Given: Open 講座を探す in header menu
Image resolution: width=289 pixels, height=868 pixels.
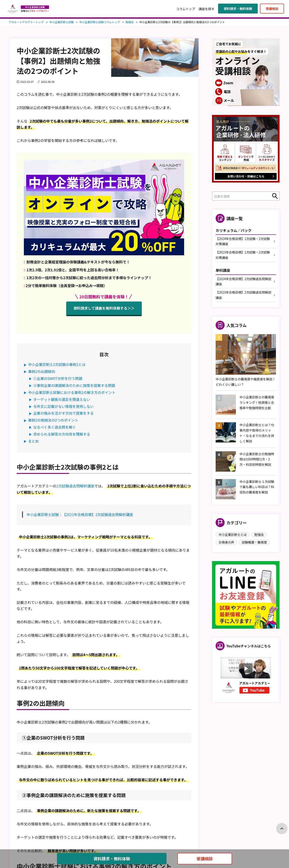Looking at the screenshot, I should pyautogui.click(x=206, y=9).
